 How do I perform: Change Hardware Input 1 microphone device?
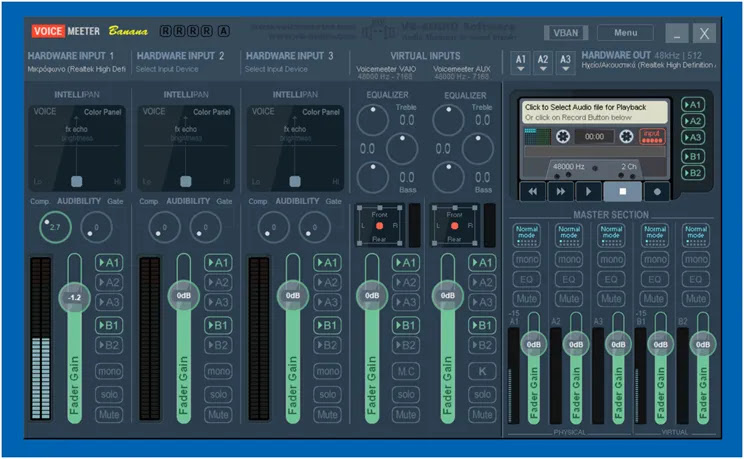(x=76, y=69)
